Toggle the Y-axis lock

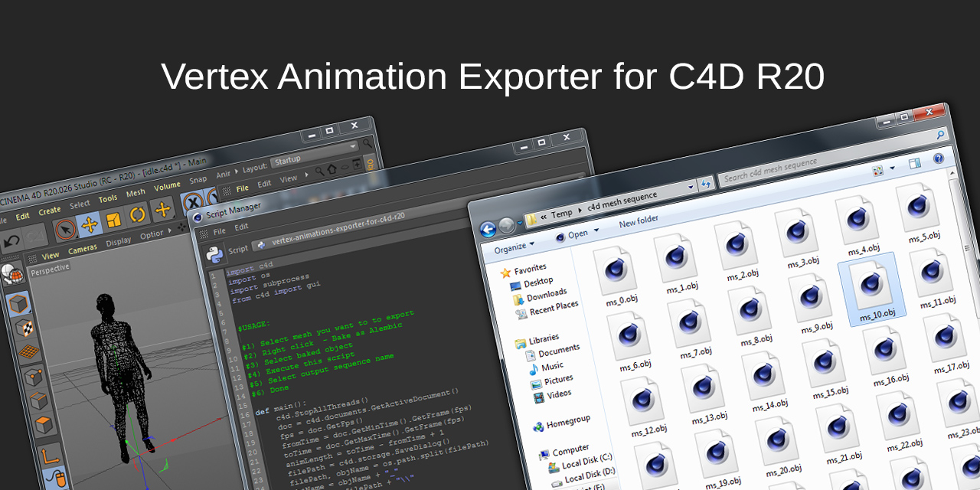coord(212,198)
